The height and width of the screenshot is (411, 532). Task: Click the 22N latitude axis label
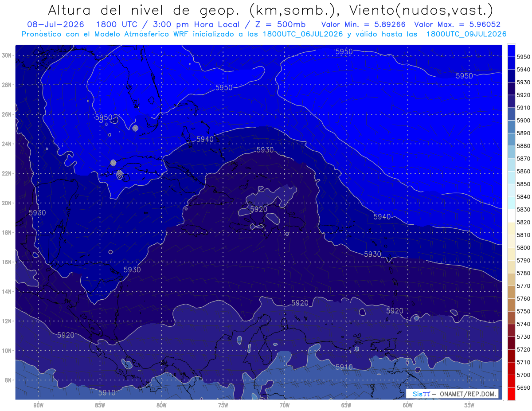8,173
